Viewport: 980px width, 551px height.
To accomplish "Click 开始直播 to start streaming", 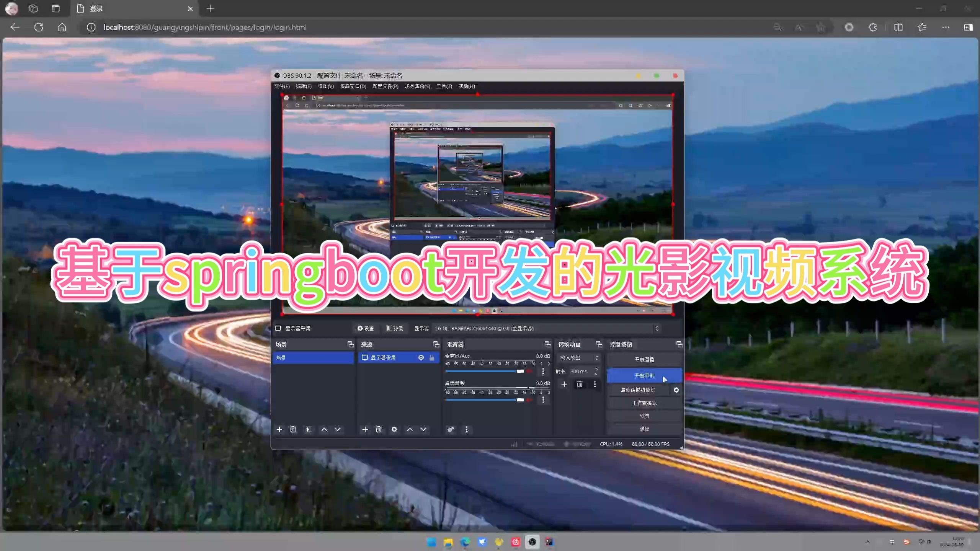I will [x=644, y=359].
